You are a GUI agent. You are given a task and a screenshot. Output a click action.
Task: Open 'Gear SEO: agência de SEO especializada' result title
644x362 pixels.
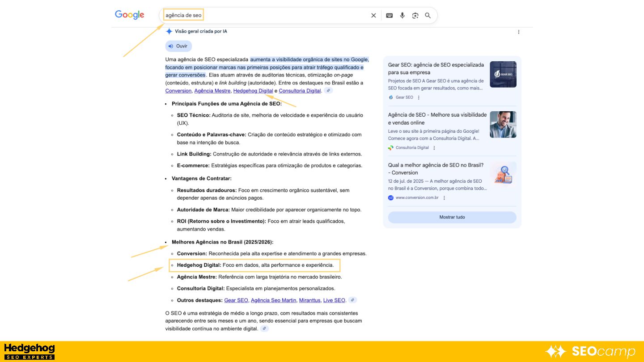point(436,68)
